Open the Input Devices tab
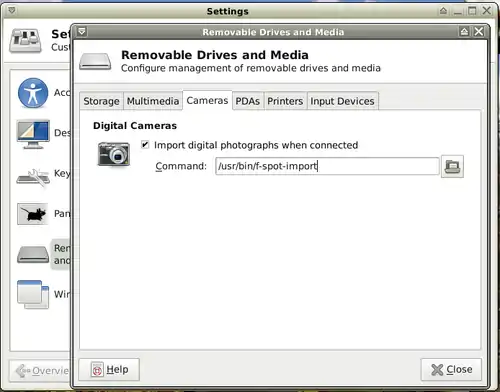500x392 pixels. [342, 101]
